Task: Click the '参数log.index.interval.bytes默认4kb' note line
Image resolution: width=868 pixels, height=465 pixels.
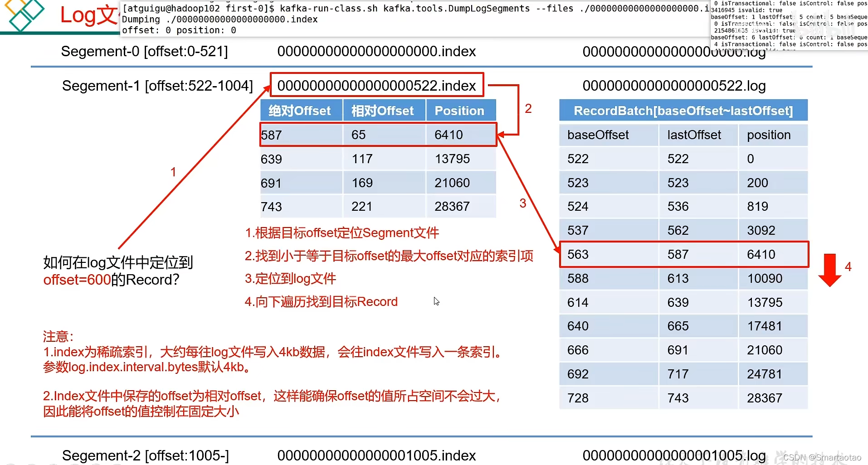Action: (x=146, y=367)
